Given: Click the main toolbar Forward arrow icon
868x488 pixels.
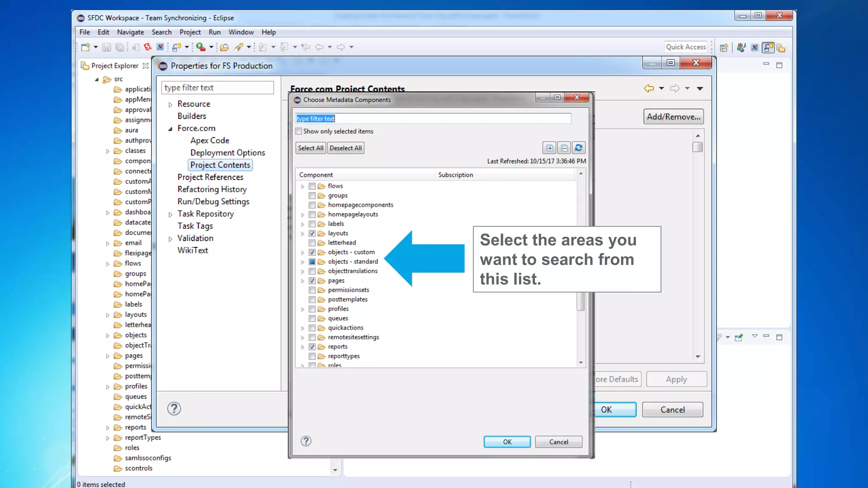Looking at the screenshot, I should point(341,47).
